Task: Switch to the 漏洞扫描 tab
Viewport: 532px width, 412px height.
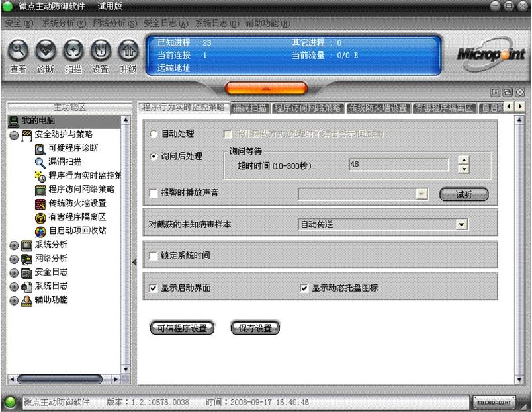Action: (250, 108)
